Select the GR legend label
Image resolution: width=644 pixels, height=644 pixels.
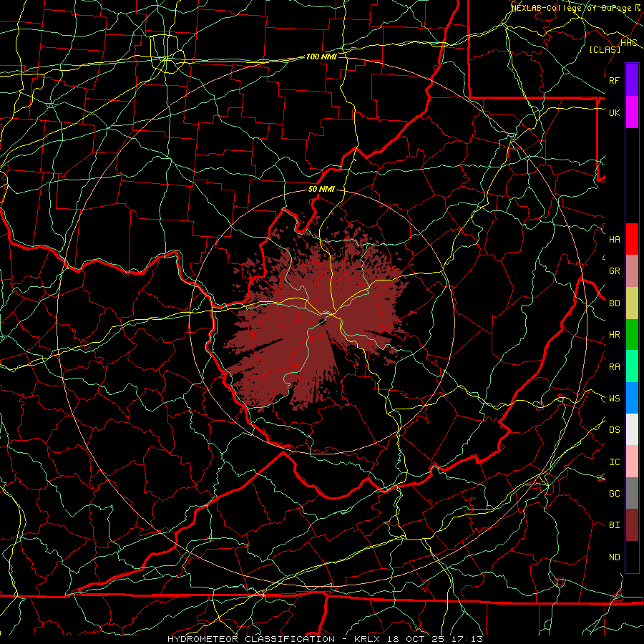(x=615, y=271)
